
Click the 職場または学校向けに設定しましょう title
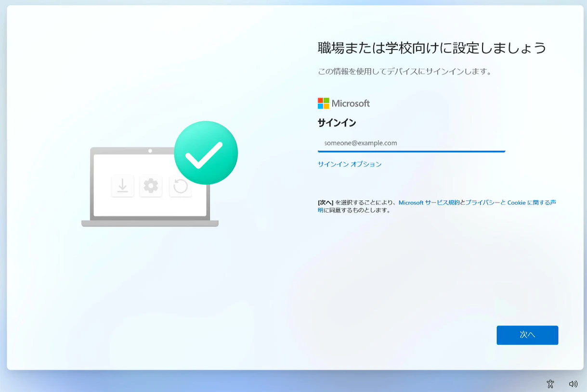tap(432, 48)
